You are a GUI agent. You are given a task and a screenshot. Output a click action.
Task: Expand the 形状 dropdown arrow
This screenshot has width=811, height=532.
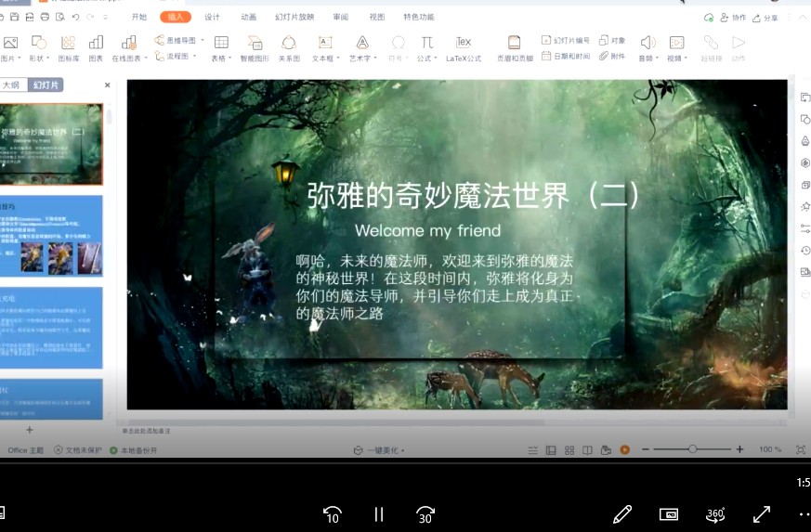[x=47, y=58]
